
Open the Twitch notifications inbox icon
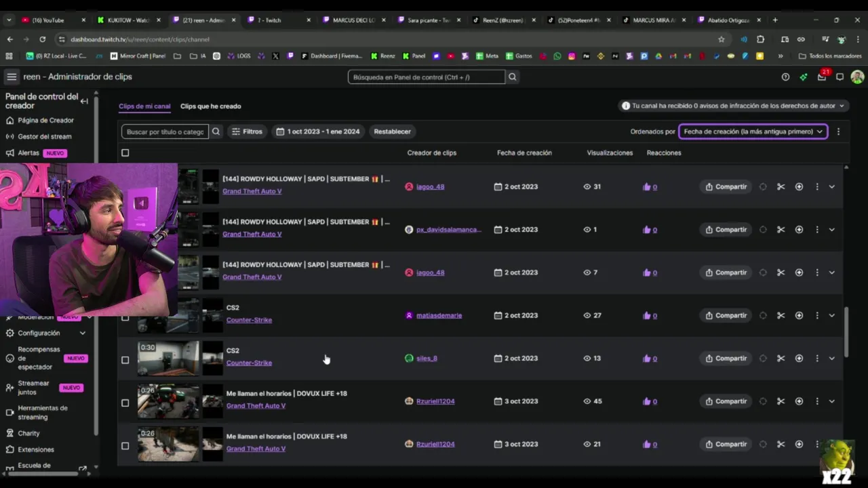click(x=822, y=77)
